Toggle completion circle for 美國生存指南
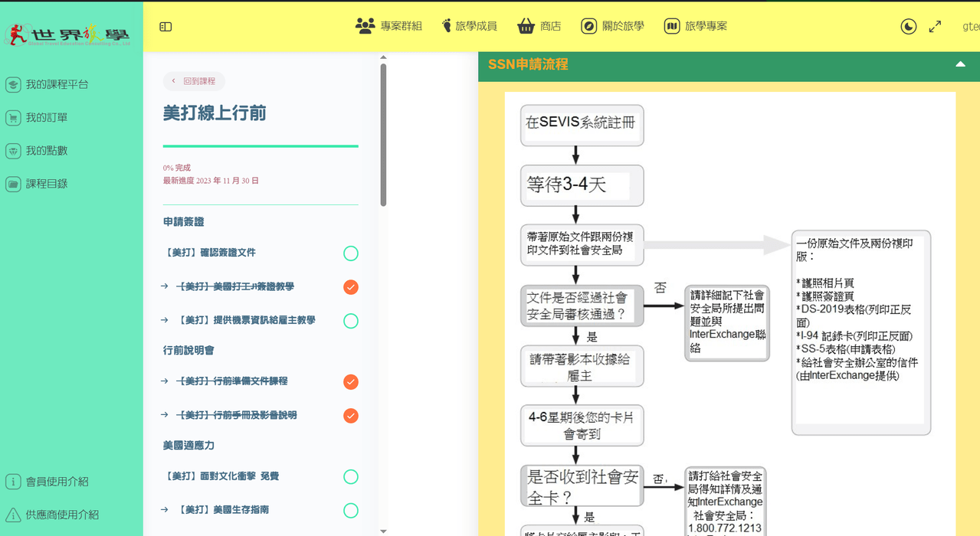This screenshot has width=980, height=536. (x=351, y=511)
